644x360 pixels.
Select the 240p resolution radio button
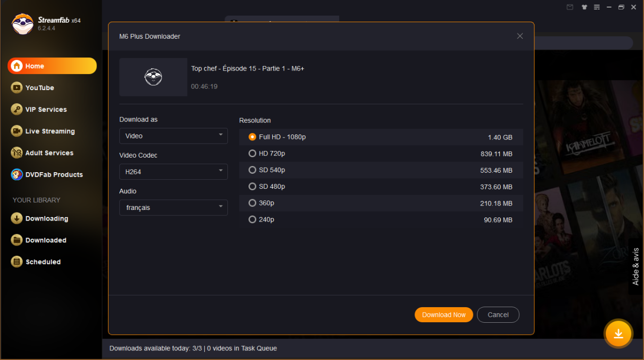tap(253, 220)
